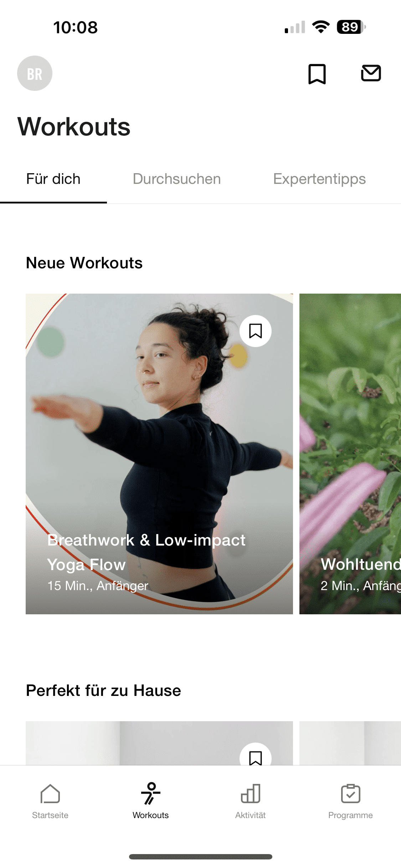Open saved workouts bookmark icon in header
401x868 pixels.
317,74
